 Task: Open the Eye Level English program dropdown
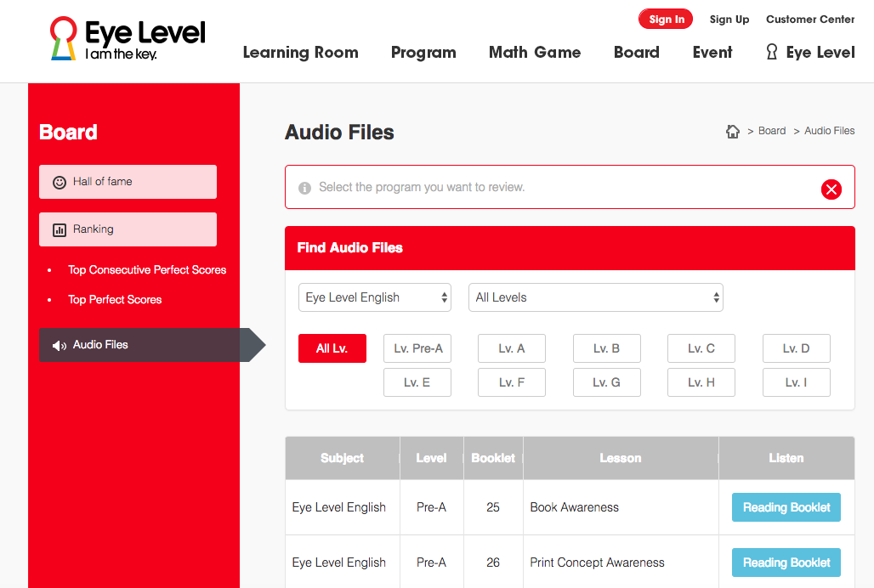[x=375, y=297]
